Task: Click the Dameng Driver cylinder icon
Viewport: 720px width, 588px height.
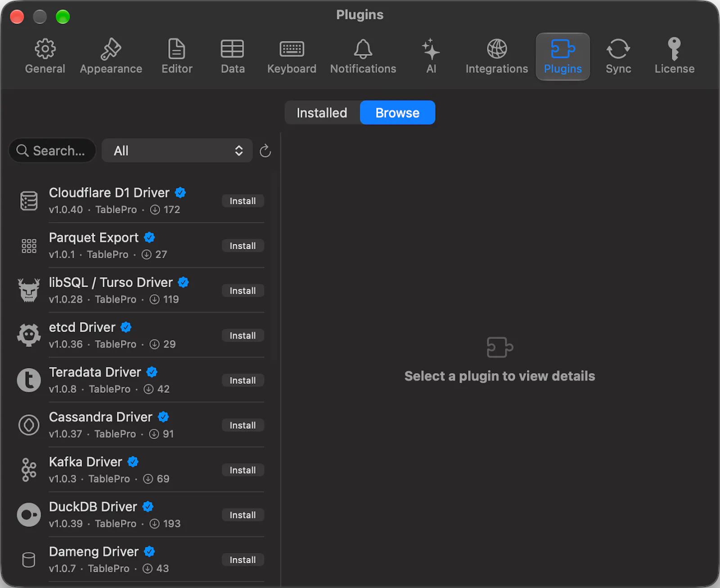Action: click(x=29, y=560)
